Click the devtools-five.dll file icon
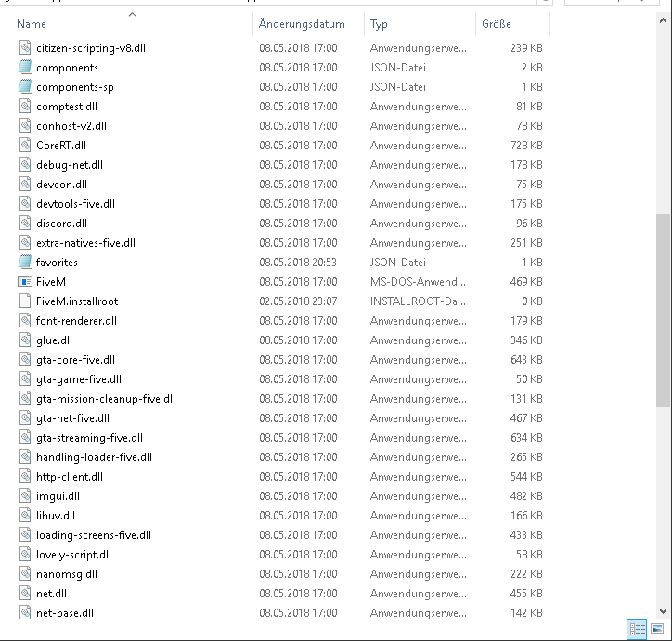The width and height of the screenshot is (672, 641). pos(25,203)
